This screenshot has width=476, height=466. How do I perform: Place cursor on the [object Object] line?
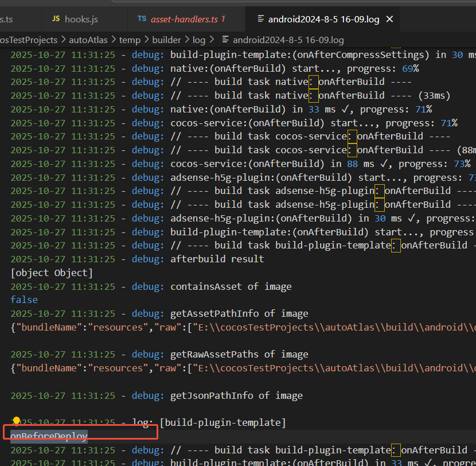pos(51,273)
